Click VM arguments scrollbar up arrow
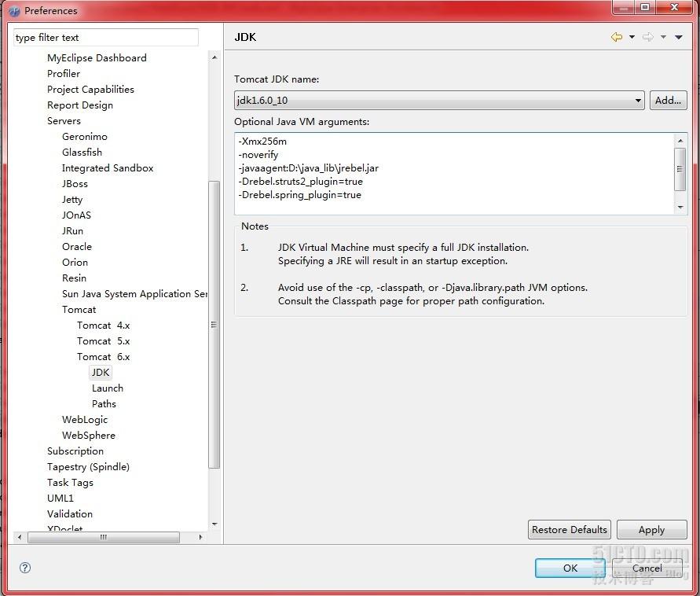This screenshot has width=700, height=596. 680,141
